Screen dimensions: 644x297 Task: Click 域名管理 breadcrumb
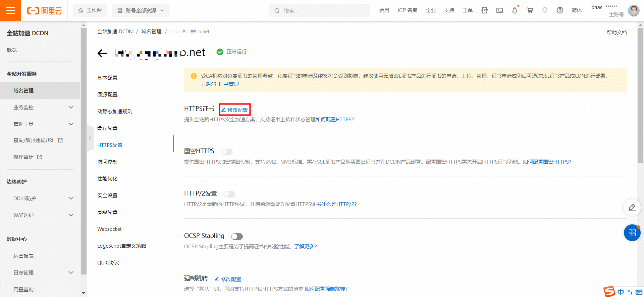151,31
